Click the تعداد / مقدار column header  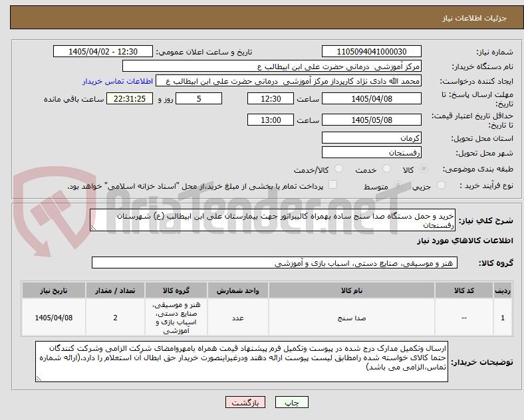(x=115, y=290)
